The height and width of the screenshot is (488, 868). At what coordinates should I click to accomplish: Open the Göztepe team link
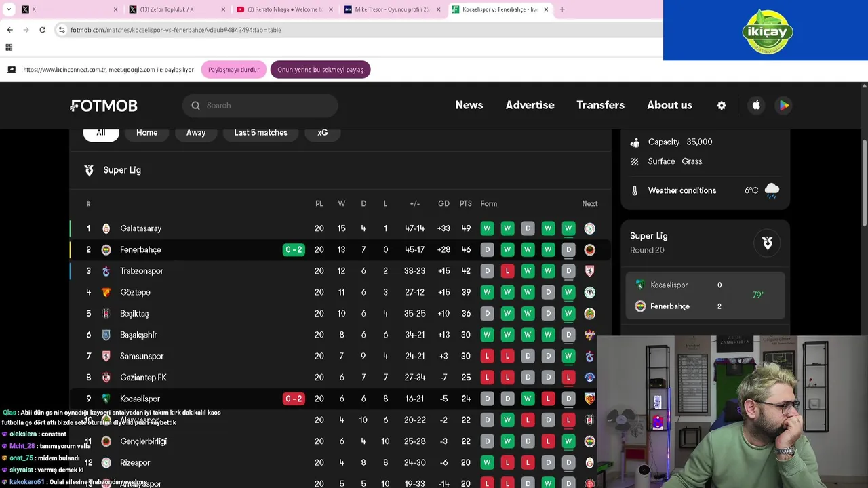tap(135, 292)
